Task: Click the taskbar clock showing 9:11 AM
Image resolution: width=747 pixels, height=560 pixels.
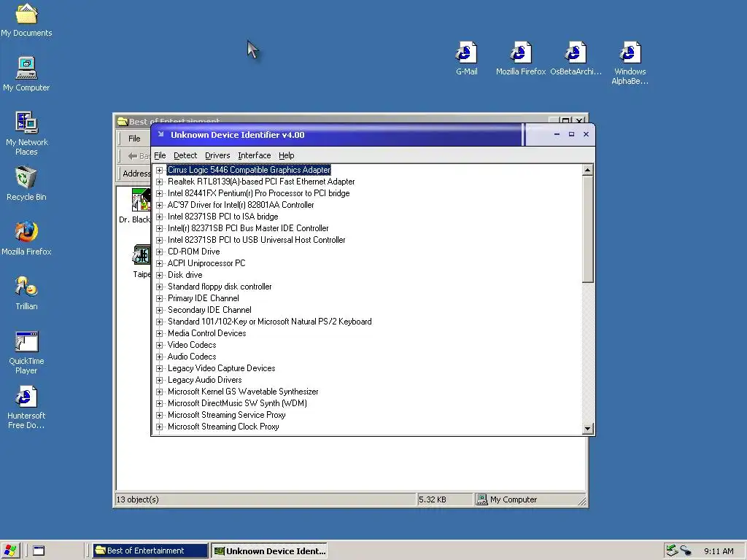Action: pos(719,551)
